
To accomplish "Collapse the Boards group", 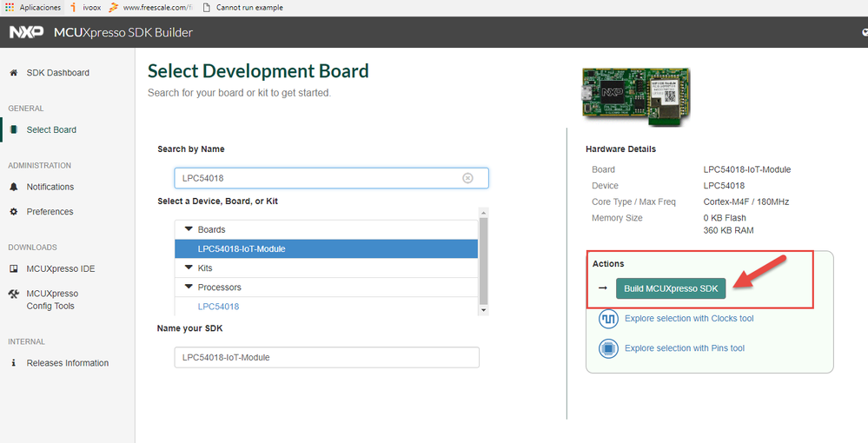I will 189,228.
